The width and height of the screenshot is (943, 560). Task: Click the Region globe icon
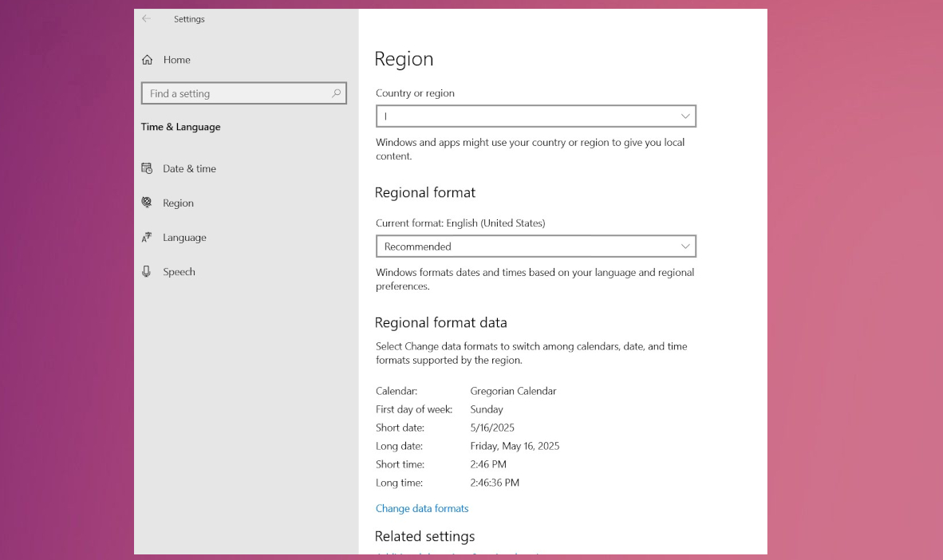147,203
